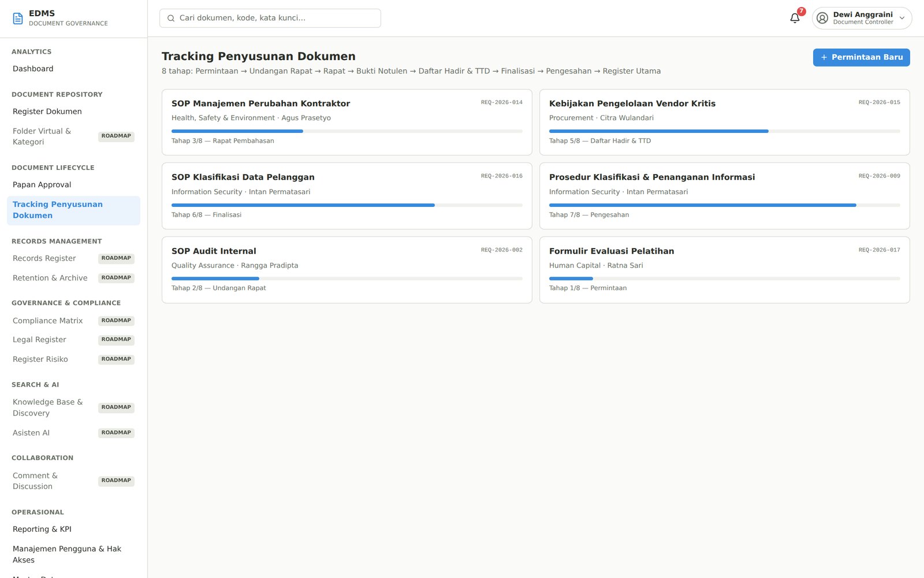Click the Tracking Penyusunan Dokumen page heading
Screen dimensions: 924x578
click(x=259, y=57)
